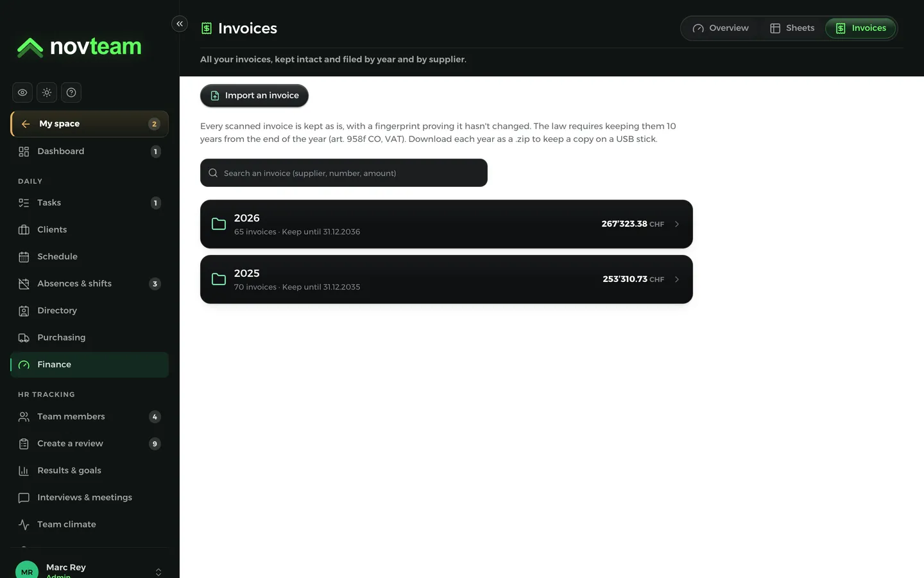
Task: Switch to the Overview tab
Action: (x=721, y=28)
